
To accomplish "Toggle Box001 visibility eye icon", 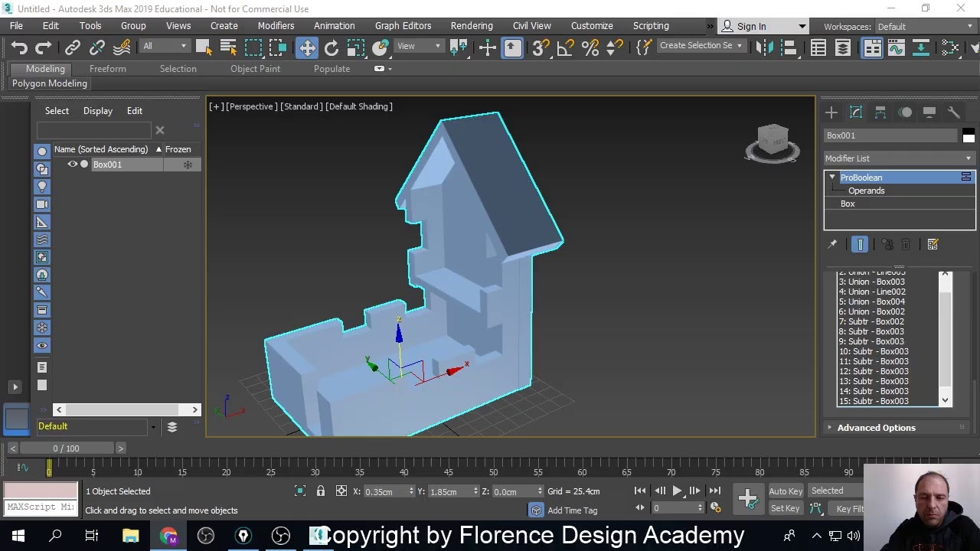I will click(x=73, y=165).
